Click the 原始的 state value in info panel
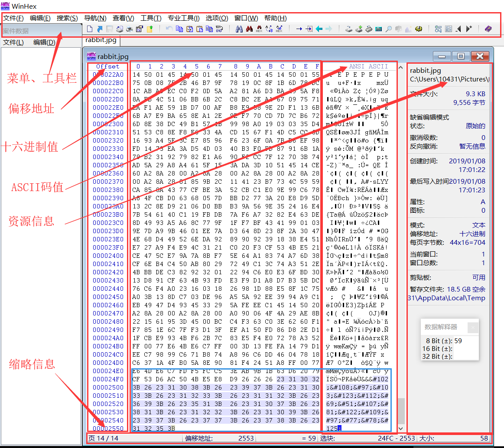Viewport: 504px width, 448px height. (x=475, y=126)
